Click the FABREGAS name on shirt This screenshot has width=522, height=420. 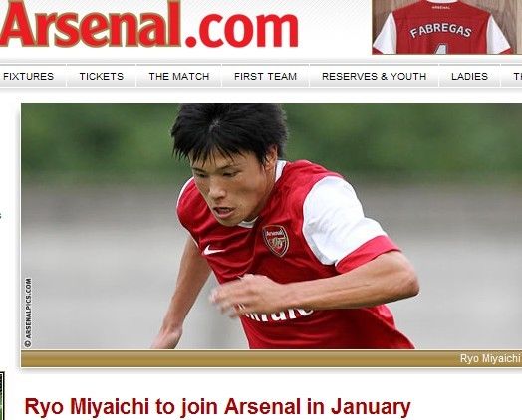pos(440,31)
